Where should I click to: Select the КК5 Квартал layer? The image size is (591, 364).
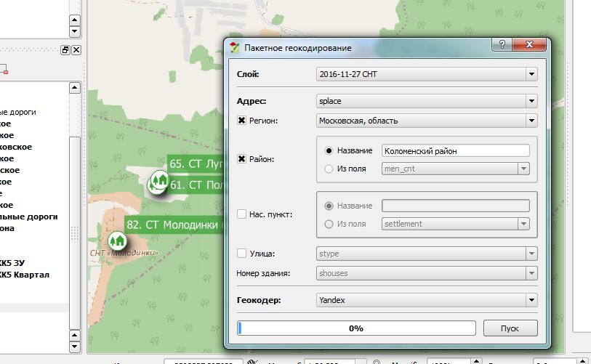(25, 275)
